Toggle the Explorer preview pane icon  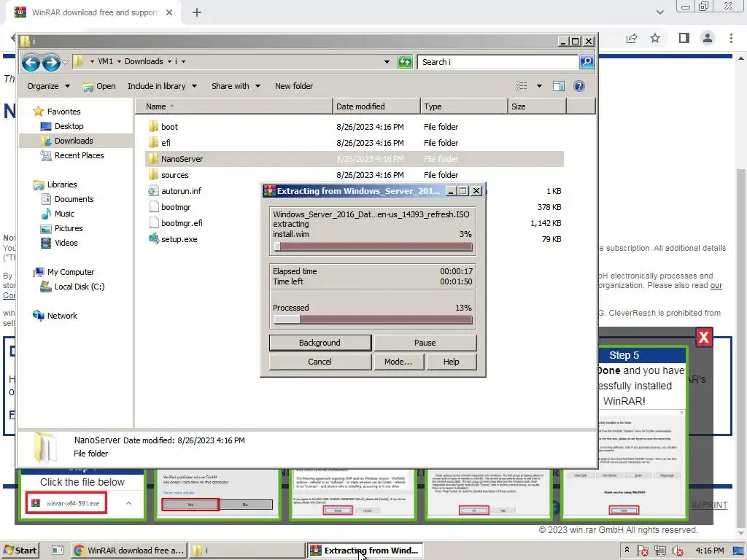558,86
